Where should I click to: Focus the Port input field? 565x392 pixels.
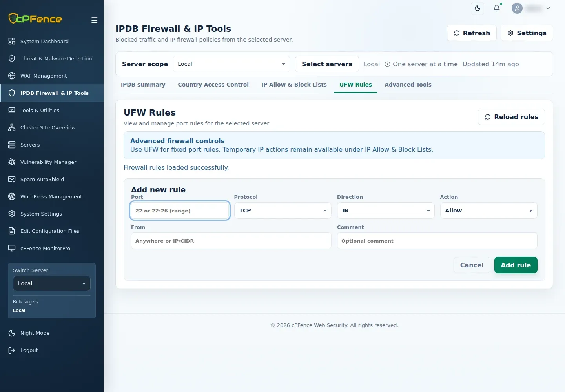(180, 211)
